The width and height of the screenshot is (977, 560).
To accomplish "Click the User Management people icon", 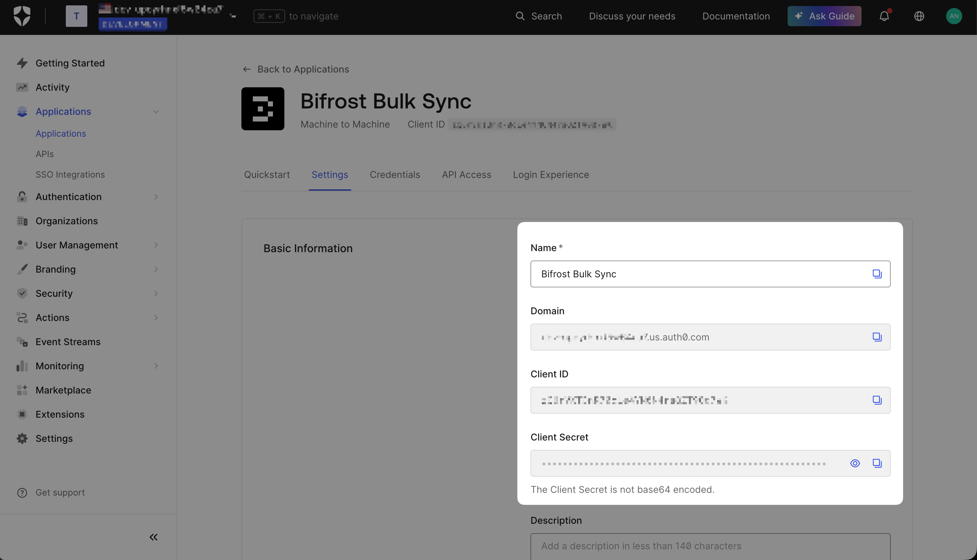I will tap(22, 245).
